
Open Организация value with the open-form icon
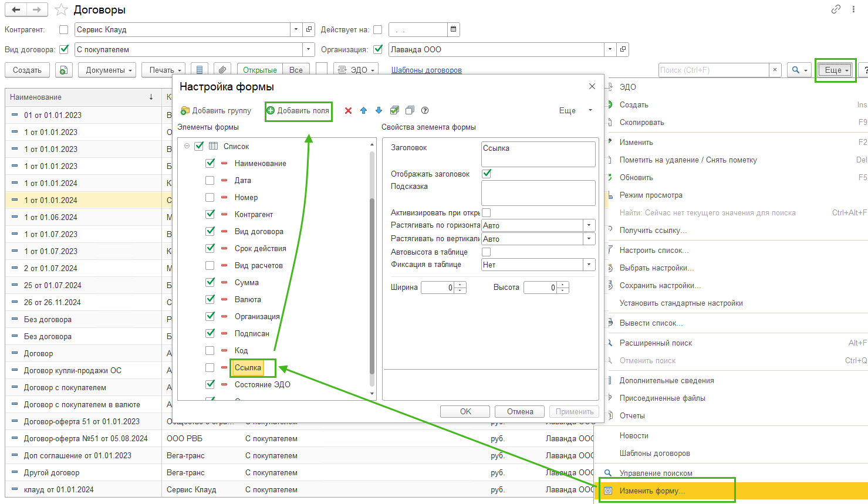pos(623,49)
